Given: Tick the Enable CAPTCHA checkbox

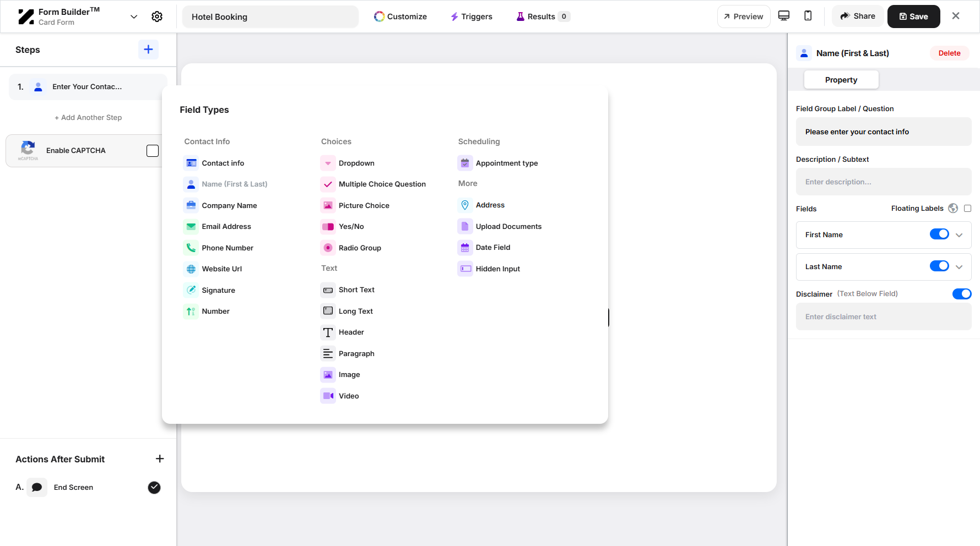Looking at the screenshot, I should [x=153, y=151].
